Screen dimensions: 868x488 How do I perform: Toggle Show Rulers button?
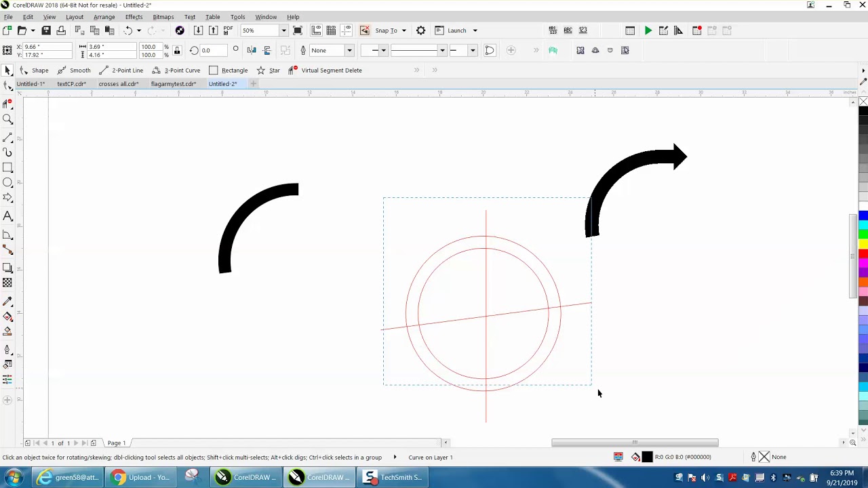click(x=316, y=30)
